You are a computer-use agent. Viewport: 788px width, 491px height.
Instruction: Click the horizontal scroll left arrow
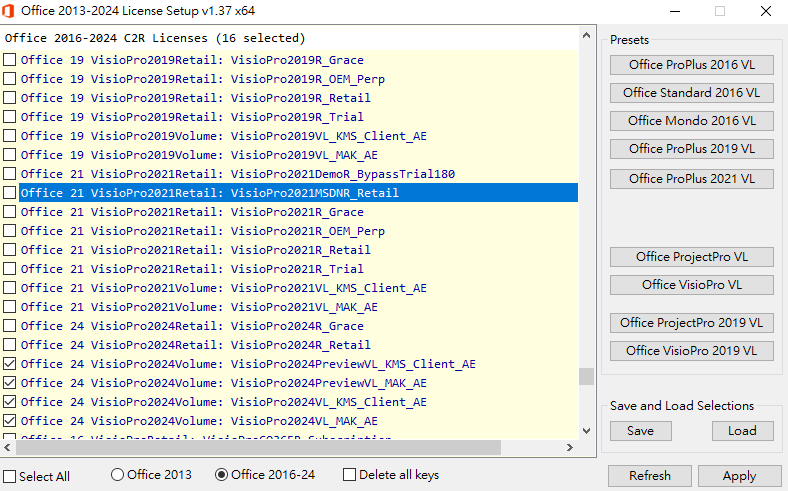tap(8, 447)
